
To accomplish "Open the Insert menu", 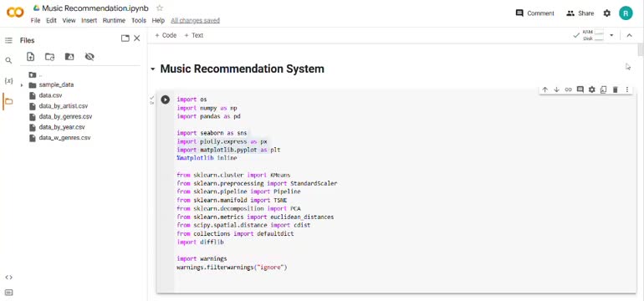I will (x=89, y=21).
